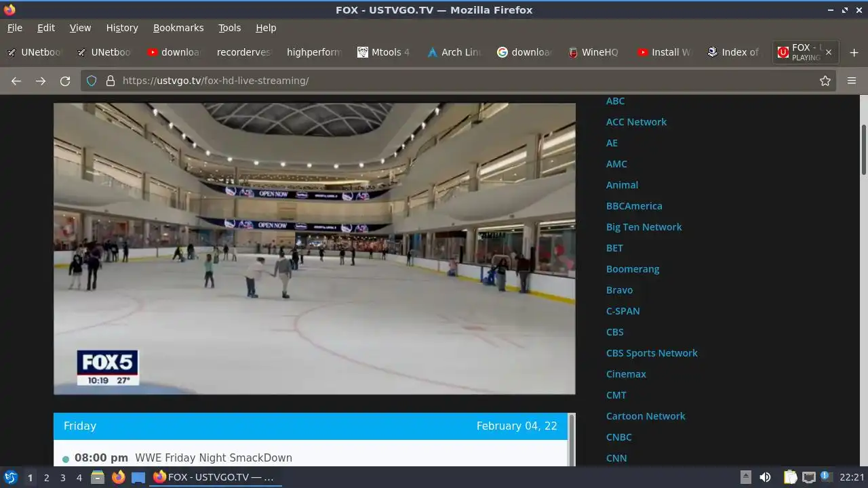This screenshot has height=488, width=868.
Task: Open the Cartoon Network channel link
Action: [x=646, y=416]
